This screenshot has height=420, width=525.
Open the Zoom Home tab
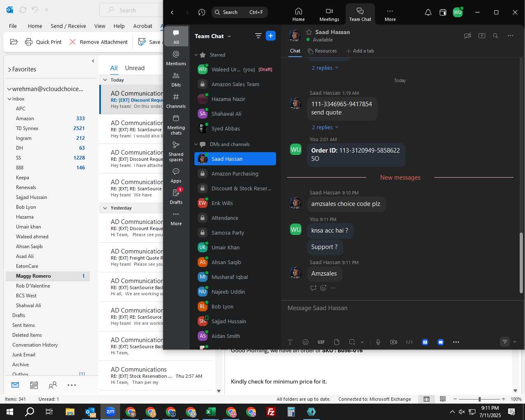click(x=299, y=14)
